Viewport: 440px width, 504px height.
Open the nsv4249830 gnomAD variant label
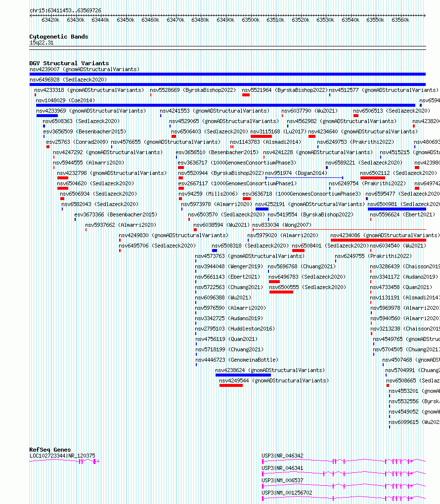click(174, 236)
